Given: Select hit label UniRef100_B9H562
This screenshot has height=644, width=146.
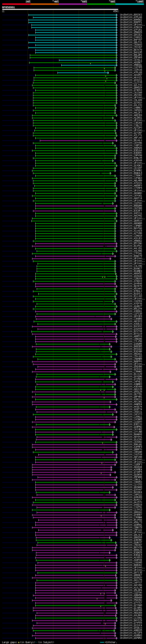Looking at the screenshot, I should pyautogui.click(x=131, y=20).
